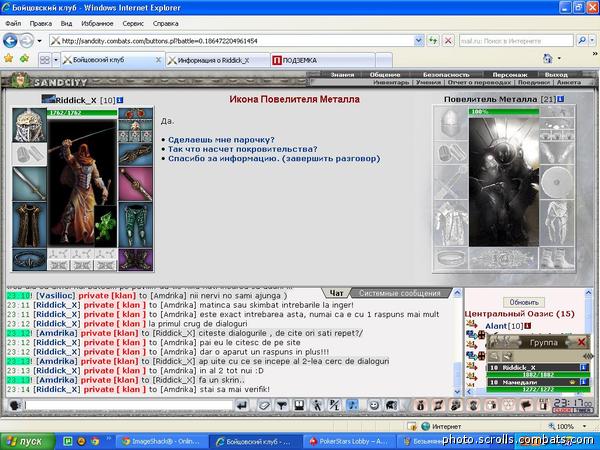Open the recent pages dropdown beside Forward
This screenshot has width=600, height=450.
[x=39, y=41]
